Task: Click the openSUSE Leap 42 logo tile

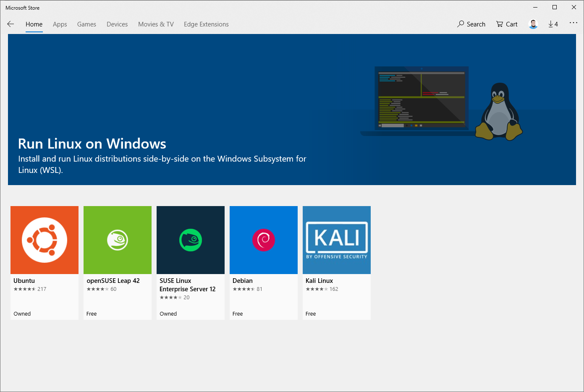Action: click(x=118, y=240)
